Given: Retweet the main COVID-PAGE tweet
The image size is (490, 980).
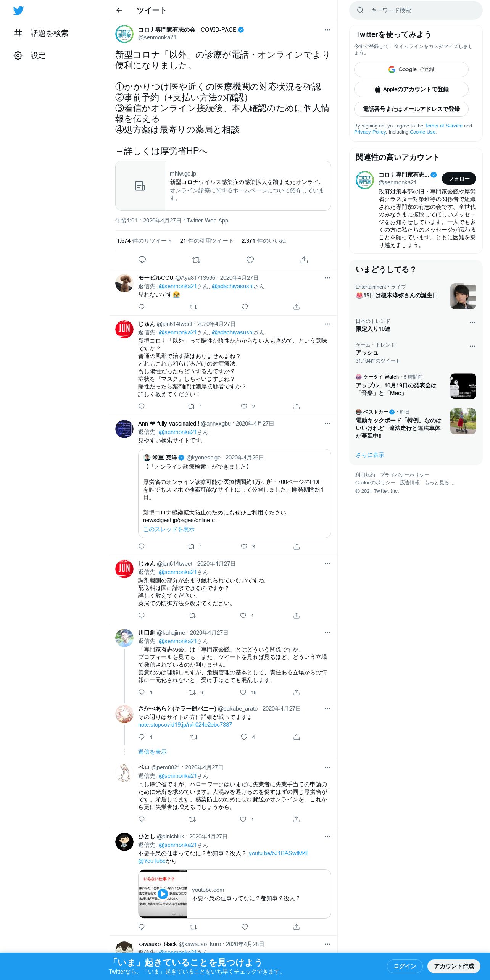Looking at the screenshot, I should click(196, 260).
